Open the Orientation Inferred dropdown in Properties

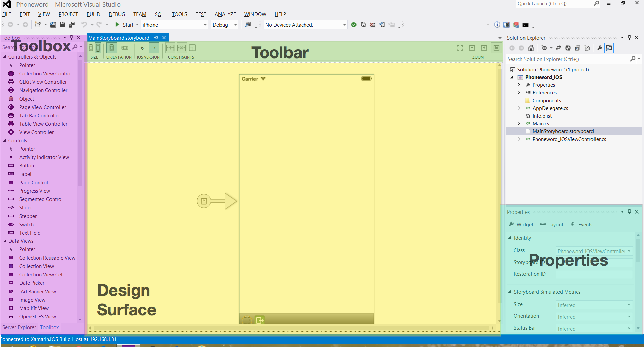click(x=594, y=317)
